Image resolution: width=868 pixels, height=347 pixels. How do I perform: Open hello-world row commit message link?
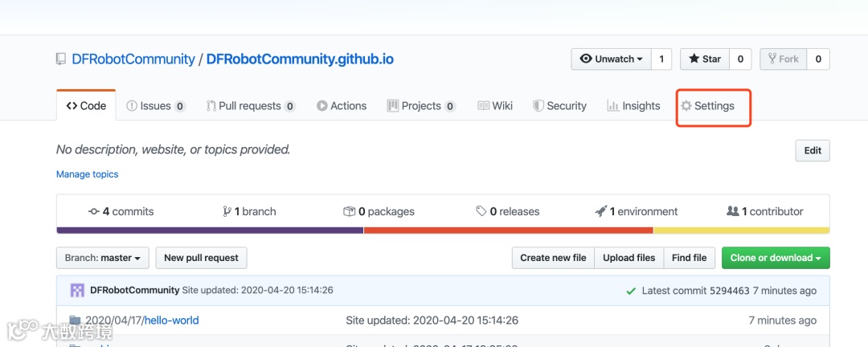coord(432,320)
